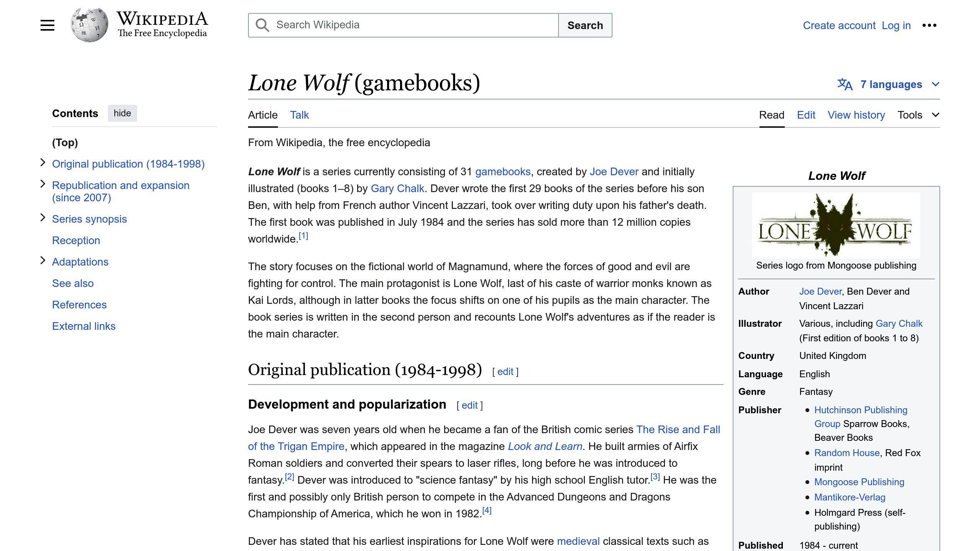The image size is (980, 551).
Task: Click the language translation icon
Action: coord(845,84)
